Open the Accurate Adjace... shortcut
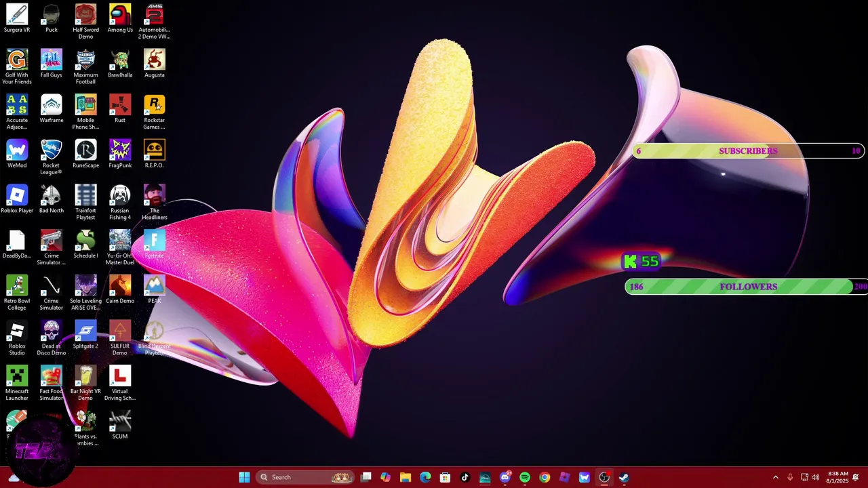This screenshot has height=488, width=868. pos(17,112)
